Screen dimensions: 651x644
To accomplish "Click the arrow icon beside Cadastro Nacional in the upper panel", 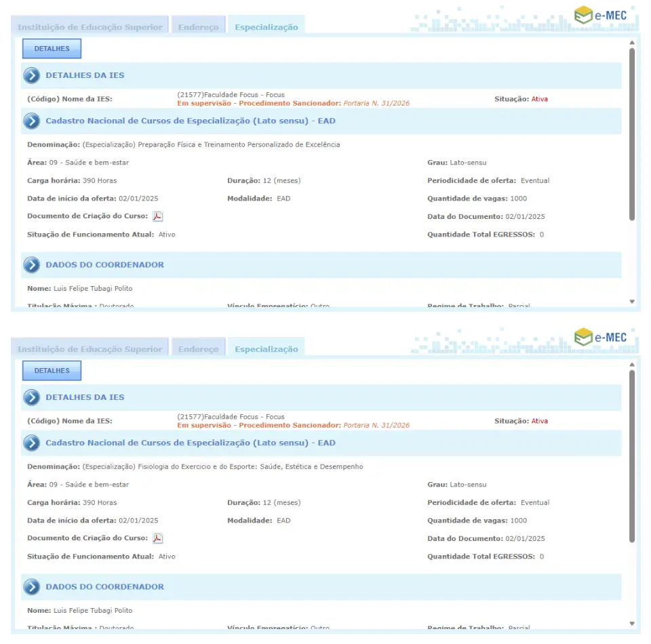I will tap(31, 121).
